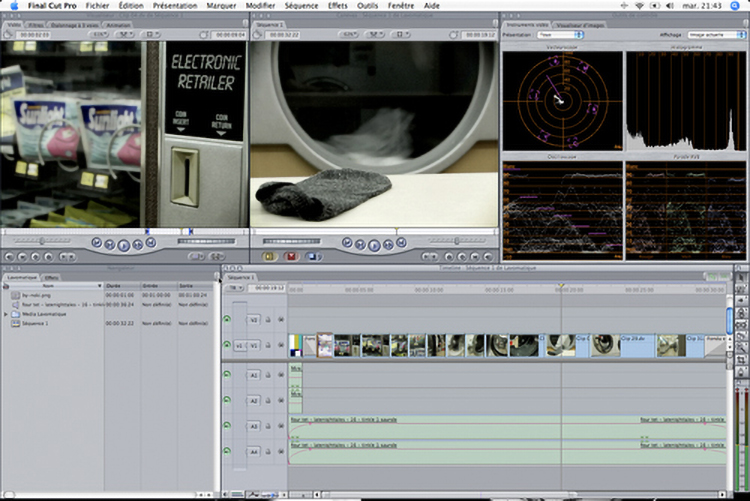Open the Fichier menu
750x501 pixels.
(x=97, y=6)
